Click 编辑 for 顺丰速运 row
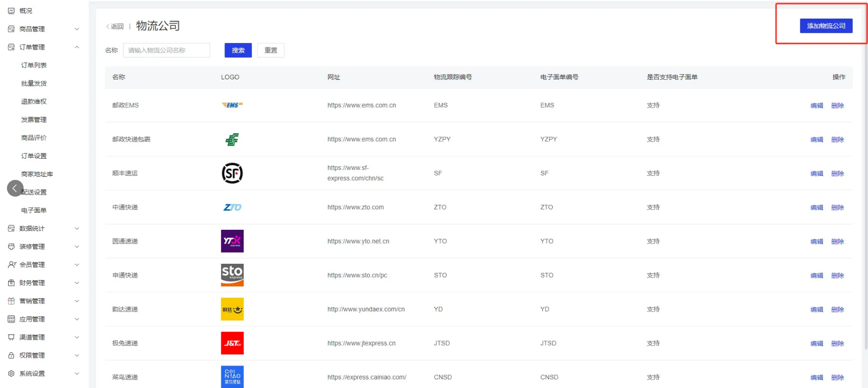 click(x=816, y=173)
